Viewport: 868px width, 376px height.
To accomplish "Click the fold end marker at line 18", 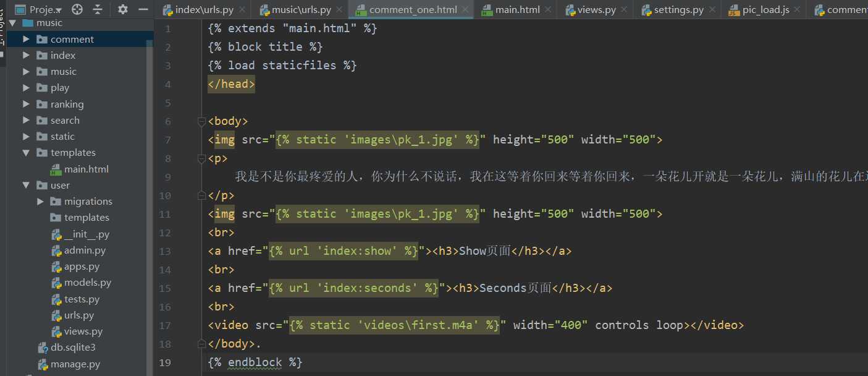I will pos(201,344).
